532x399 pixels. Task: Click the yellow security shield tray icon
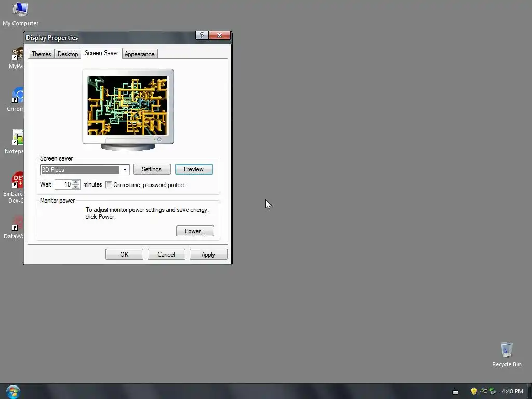pyautogui.click(x=474, y=391)
